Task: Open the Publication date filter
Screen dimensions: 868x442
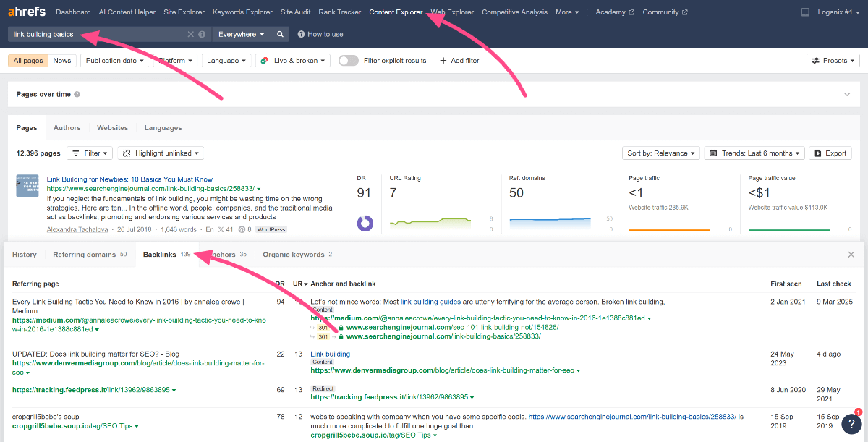Action: click(x=114, y=61)
